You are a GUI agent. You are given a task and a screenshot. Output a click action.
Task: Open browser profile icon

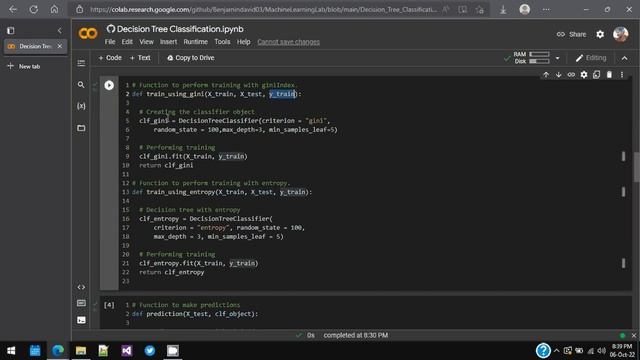tap(524, 9)
